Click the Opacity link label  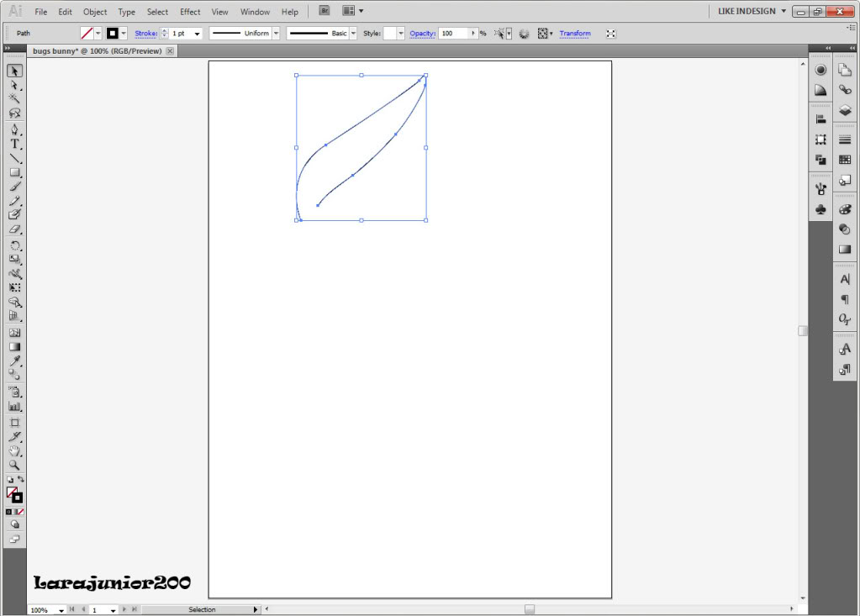[422, 34]
